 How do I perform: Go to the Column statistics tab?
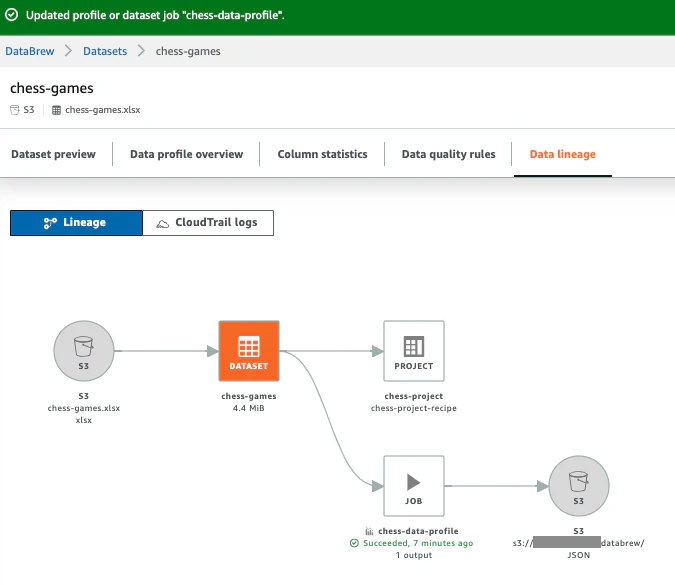tap(322, 154)
